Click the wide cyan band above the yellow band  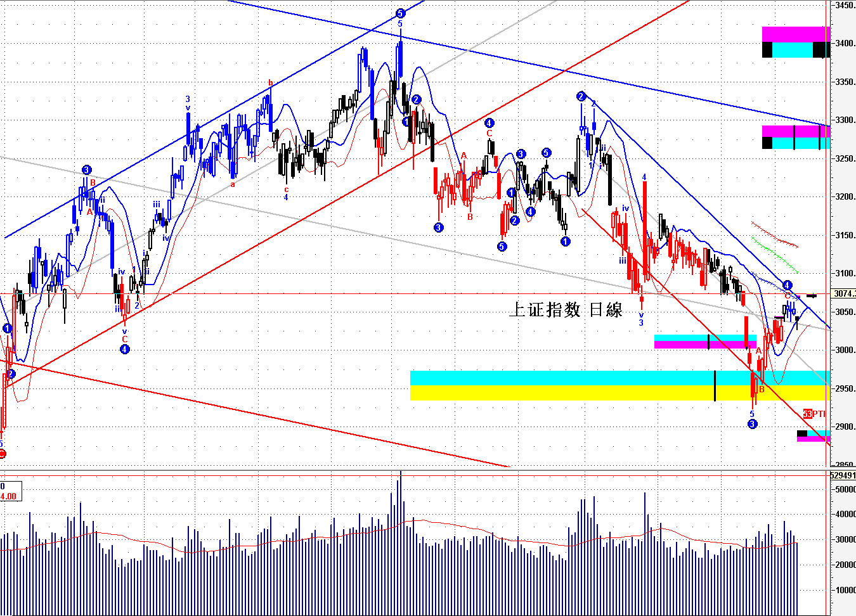(x=619, y=378)
